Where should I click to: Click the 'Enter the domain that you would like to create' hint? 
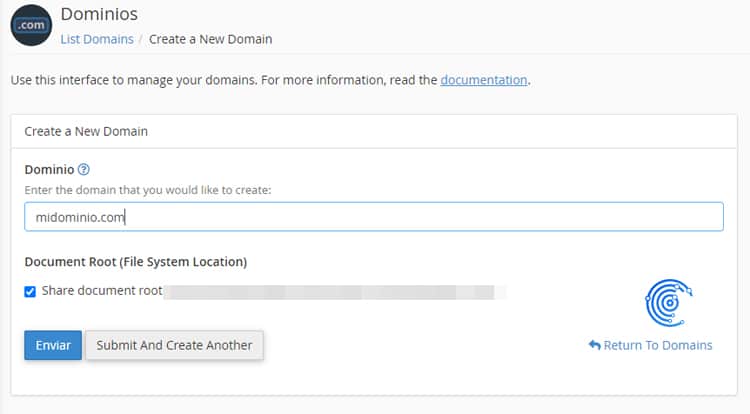coord(148,190)
